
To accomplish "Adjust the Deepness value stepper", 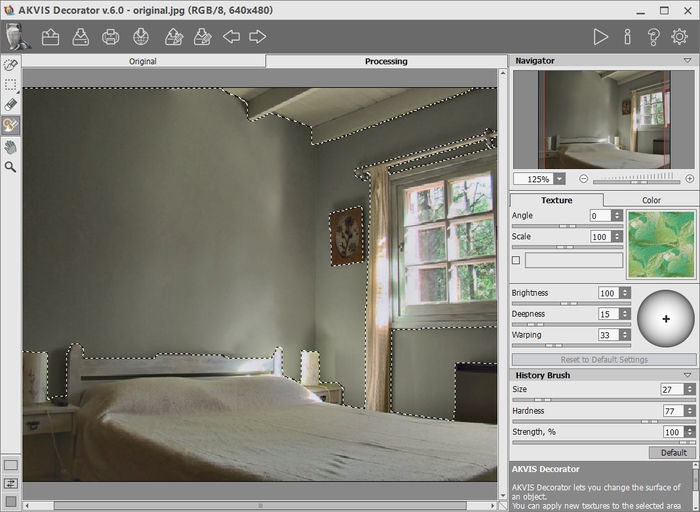I will pos(625,314).
